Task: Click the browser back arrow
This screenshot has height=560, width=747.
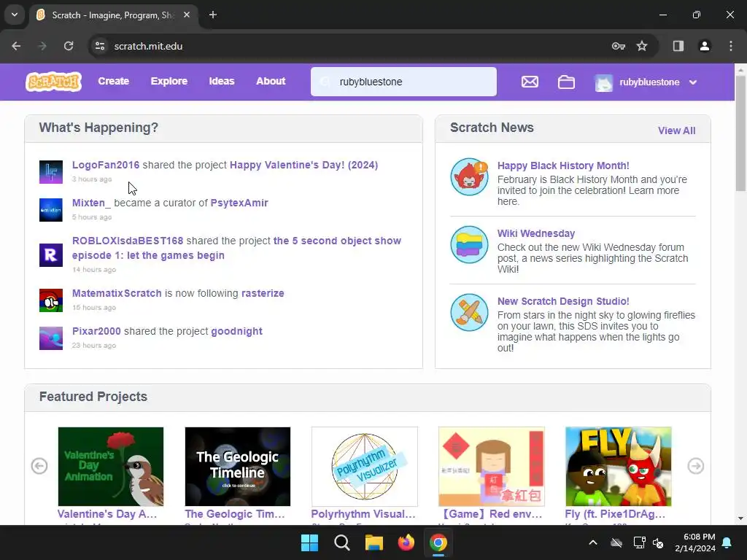Action: click(x=16, y=46)
